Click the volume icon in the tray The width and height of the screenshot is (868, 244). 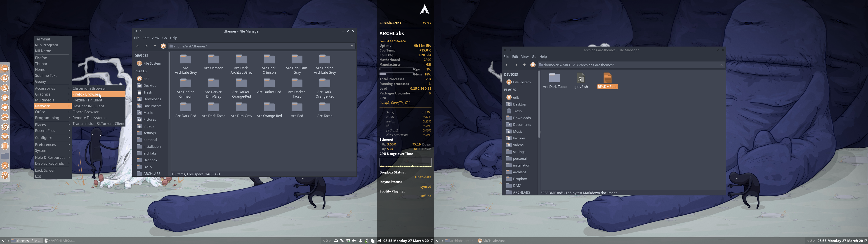tap(354, 241)
